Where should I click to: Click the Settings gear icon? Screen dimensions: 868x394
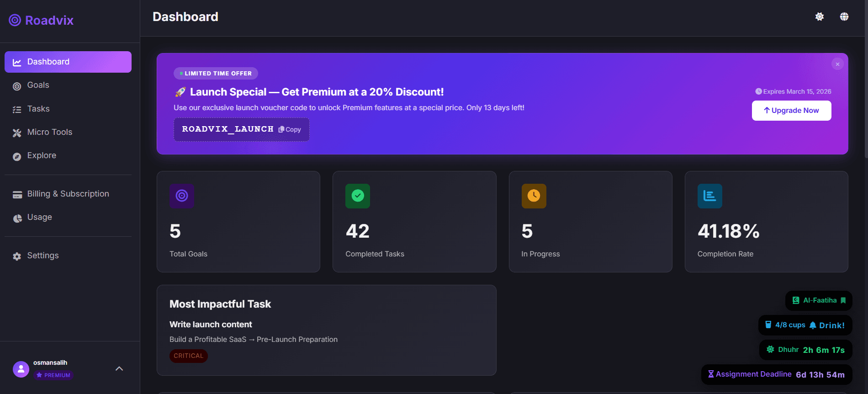[17, 256]
